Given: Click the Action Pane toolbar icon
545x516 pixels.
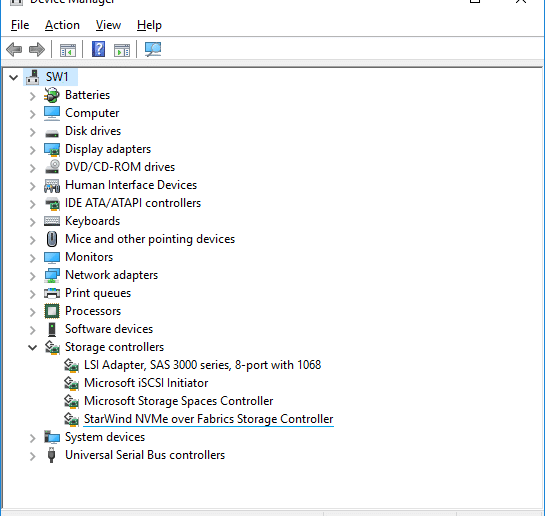Looking at the screenshot, I should point(122,50).
